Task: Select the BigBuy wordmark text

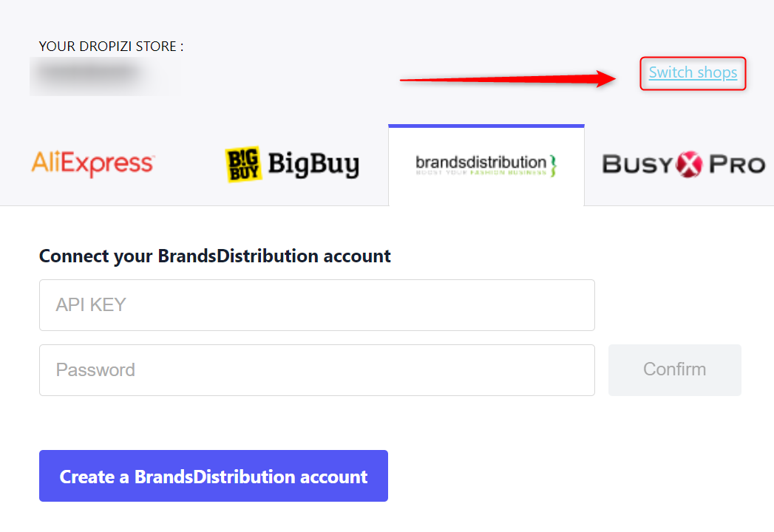Action: [x=313, y=165]
